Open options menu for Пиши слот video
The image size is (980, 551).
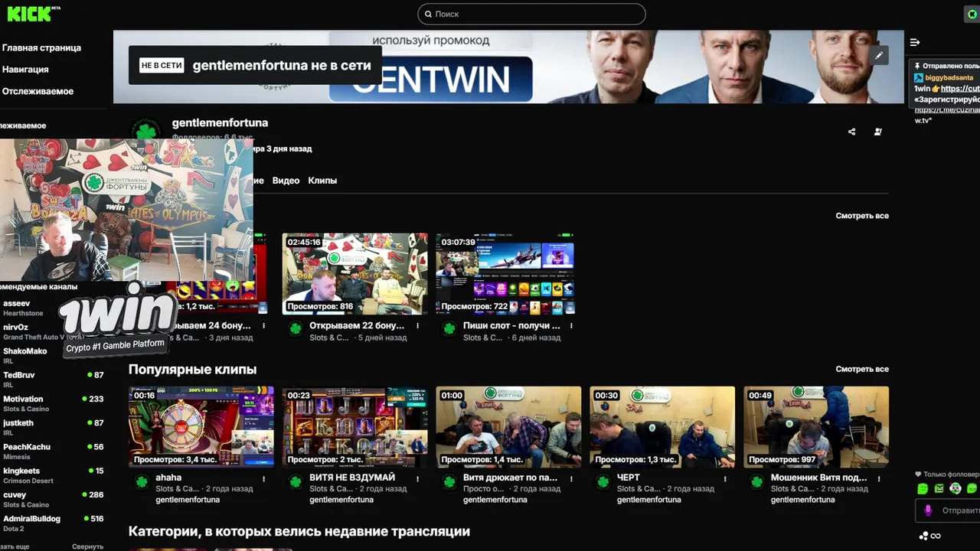[571, 326]
